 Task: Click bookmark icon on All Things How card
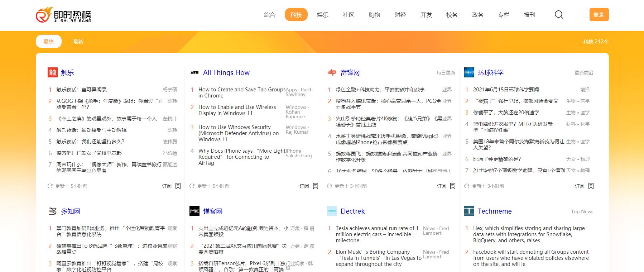click(316, 186)
